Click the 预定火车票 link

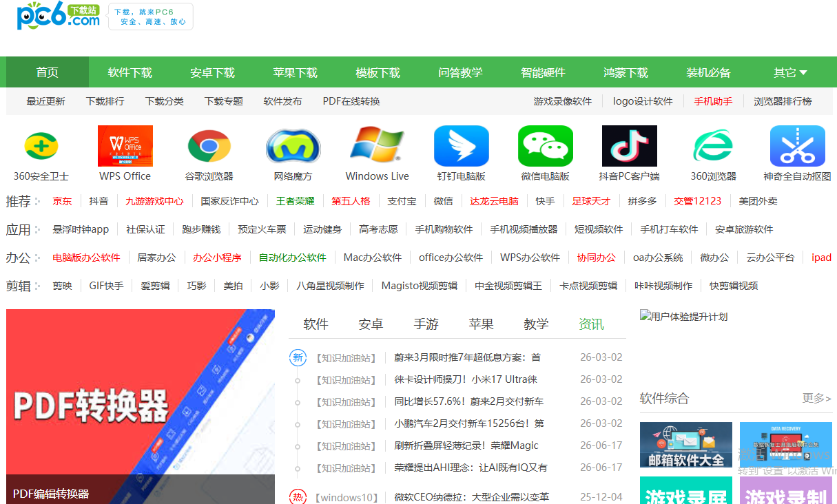click(262, 229)
